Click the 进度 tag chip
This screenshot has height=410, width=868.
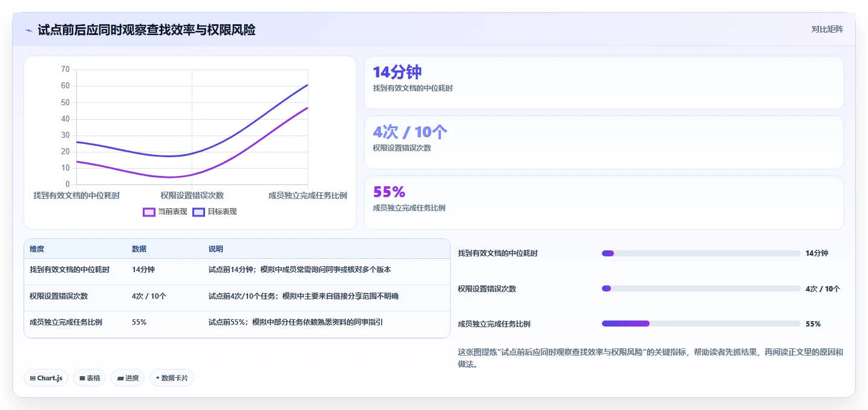128,378
